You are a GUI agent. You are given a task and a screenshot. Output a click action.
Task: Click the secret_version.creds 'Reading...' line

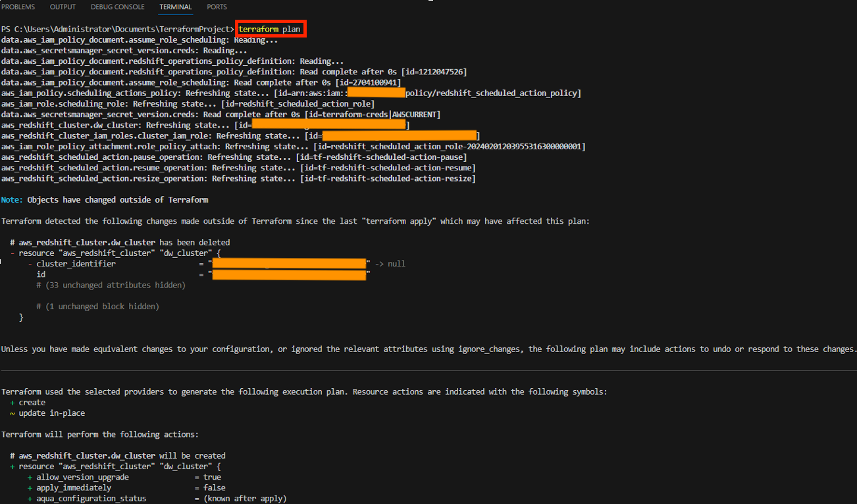124,51
